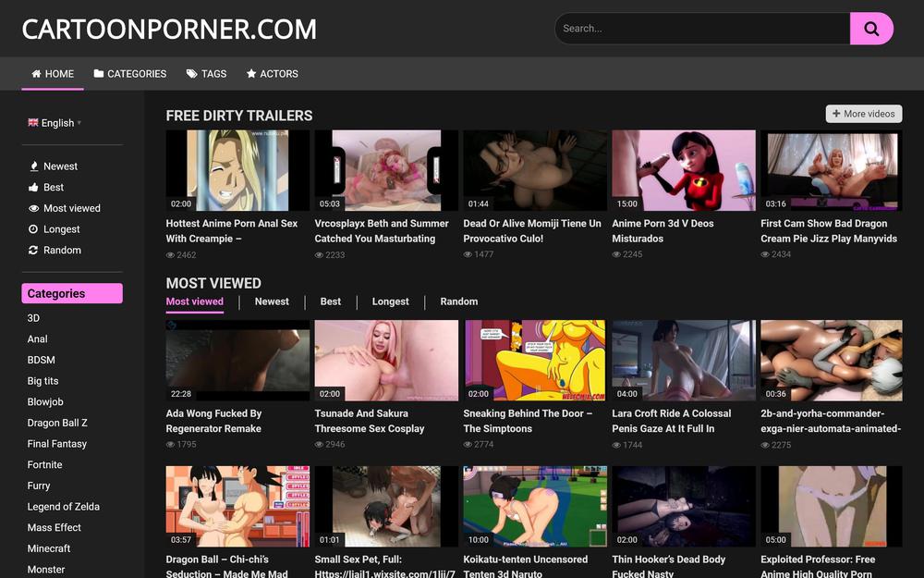Image resolution: width=924 pixels, height=578 pixels.
Task: Open the Mass Effect category
Action: (x=55, y=527)
